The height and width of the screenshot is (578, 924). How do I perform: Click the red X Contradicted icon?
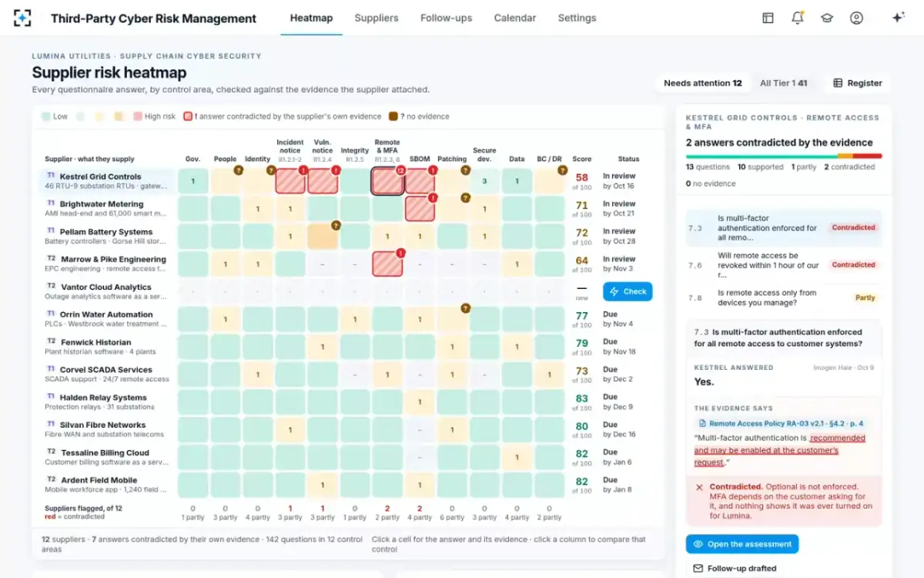(699, 487)
